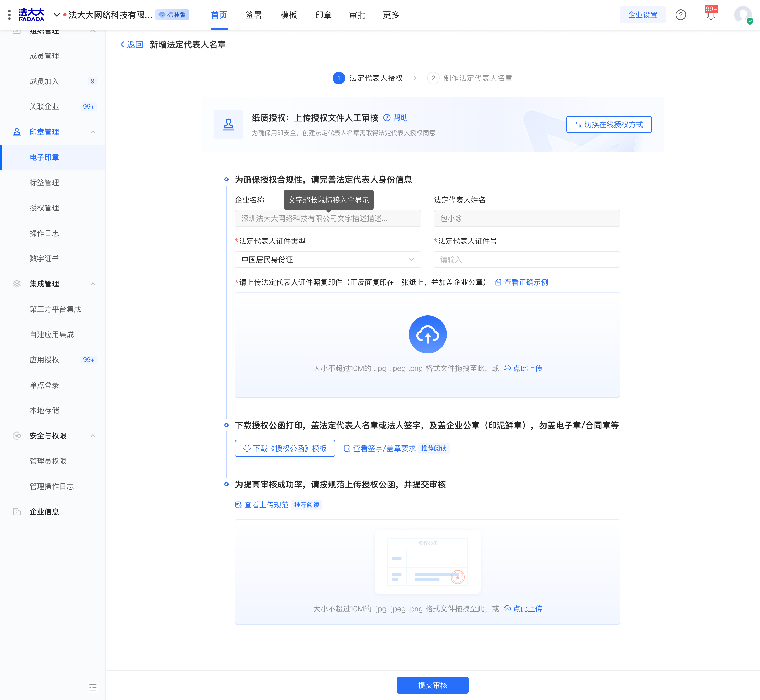The image size is (760, 700).
Task: Collapse the 印章管理 section chevron
Action: click(x=93, y=132)
